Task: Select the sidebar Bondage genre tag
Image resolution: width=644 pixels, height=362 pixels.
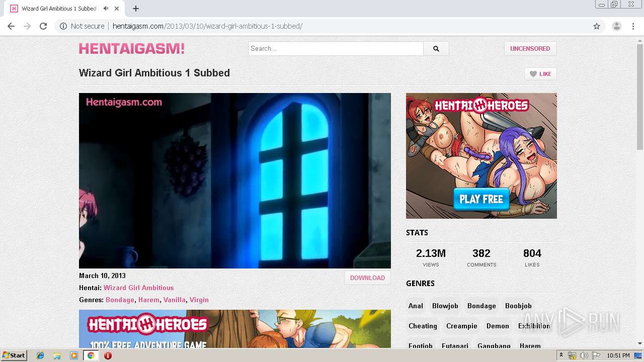Action: point(481,306)
